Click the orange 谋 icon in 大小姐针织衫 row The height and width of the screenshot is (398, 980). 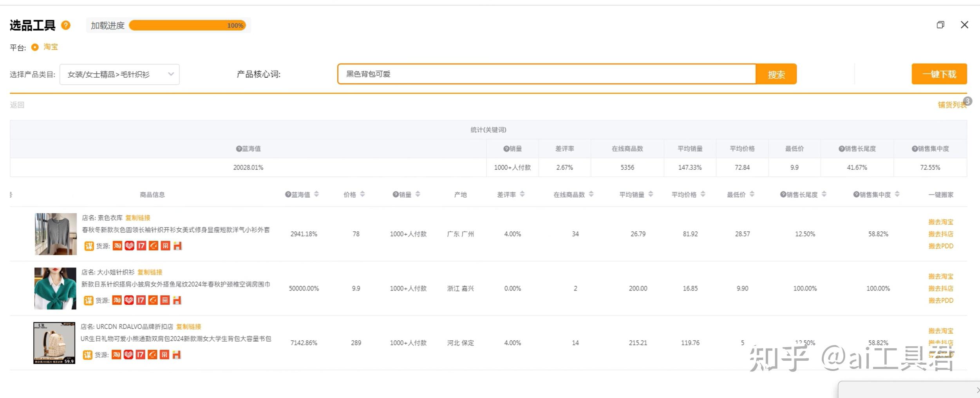pyautogui.click(x=89, y=300)
